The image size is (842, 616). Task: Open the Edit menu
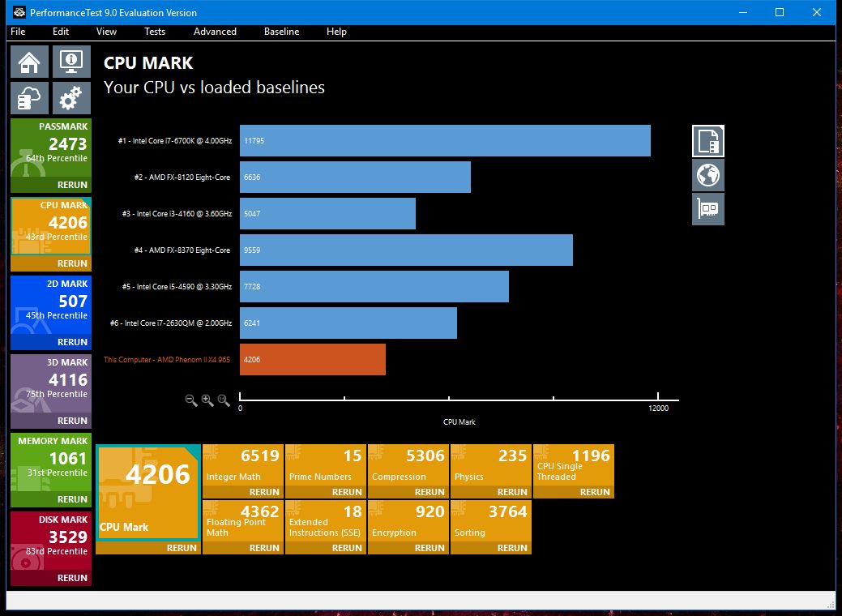click(61, 32)
